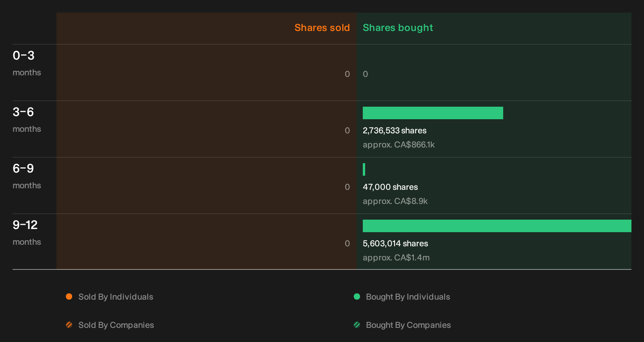Click the 6-9 months row label
The height and width of the screenshot is (342, 644).
[27, 176]
